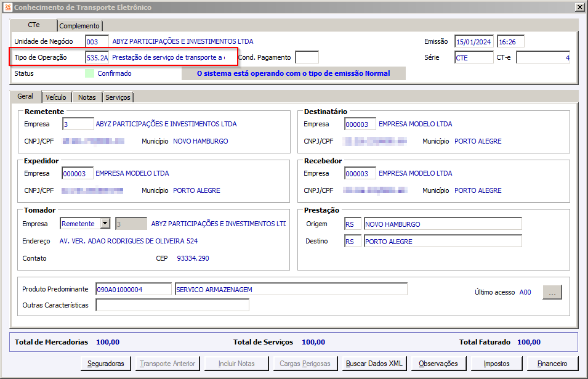The height and width of the screenshot is (379, 588).
Task: Click the Outras Características field
Action: tap(172, 305)
